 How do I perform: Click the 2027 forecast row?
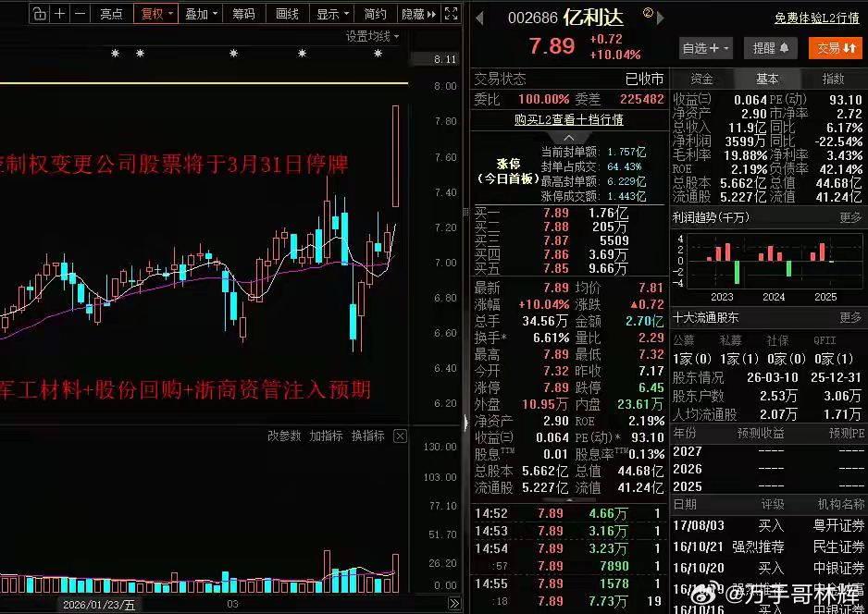tap(768, 451)
